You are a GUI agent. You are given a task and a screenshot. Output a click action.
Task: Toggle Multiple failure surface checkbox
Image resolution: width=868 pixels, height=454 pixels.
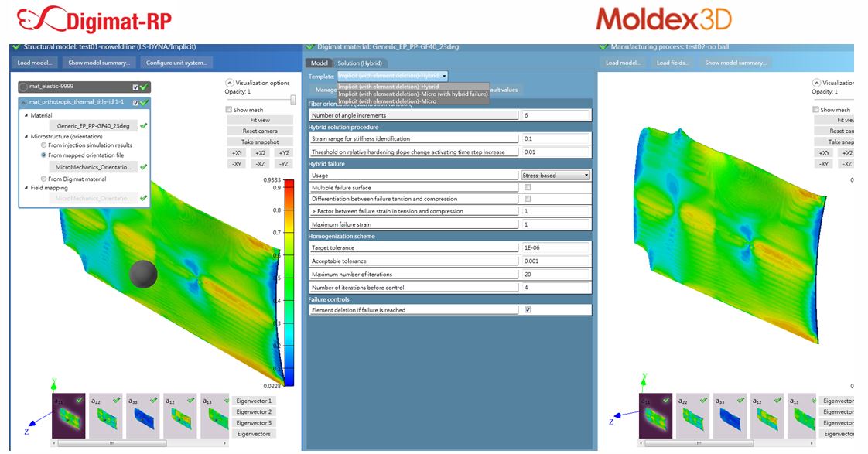point(528,188)
